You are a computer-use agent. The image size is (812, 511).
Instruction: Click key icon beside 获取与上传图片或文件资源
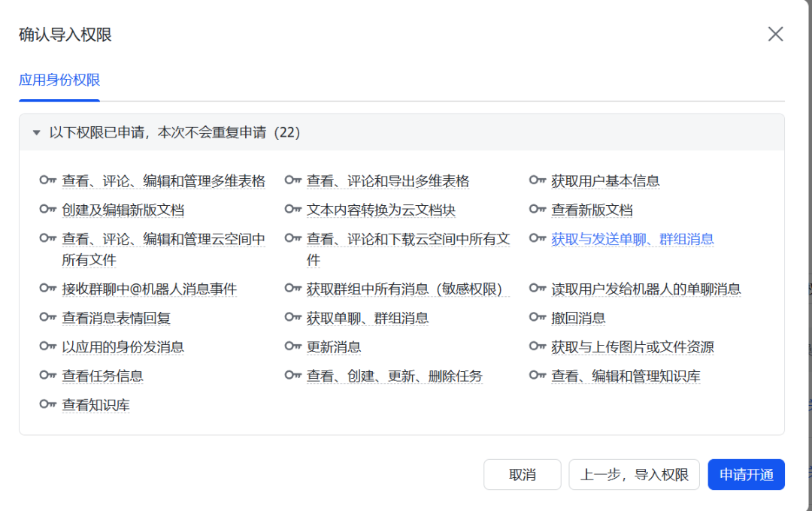[x=538, y=346]
